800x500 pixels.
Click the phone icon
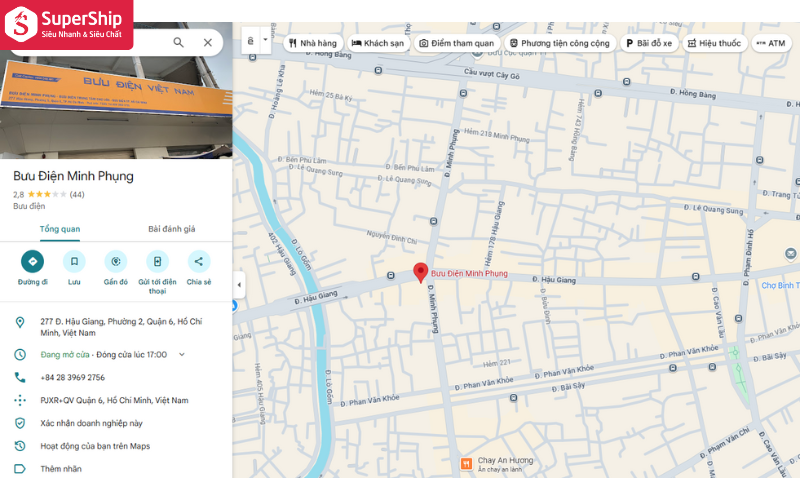click(x=20, y=378)
